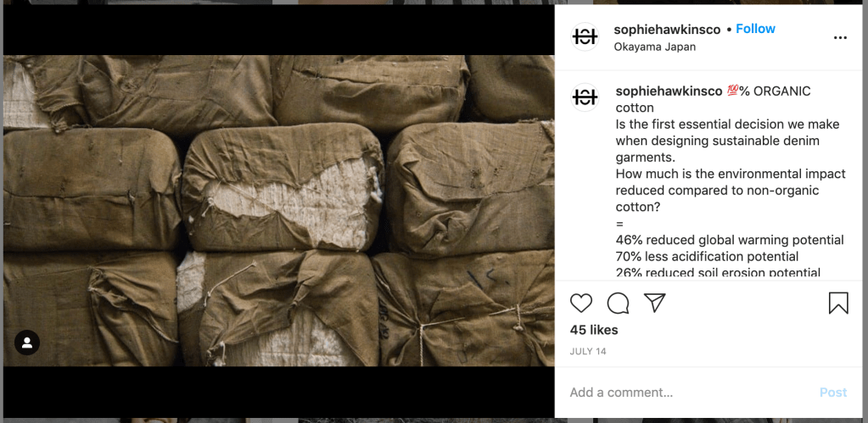Open the Okayama Japan location page
Viewport: 868px width, 423px height.
[x=654, y=47]
